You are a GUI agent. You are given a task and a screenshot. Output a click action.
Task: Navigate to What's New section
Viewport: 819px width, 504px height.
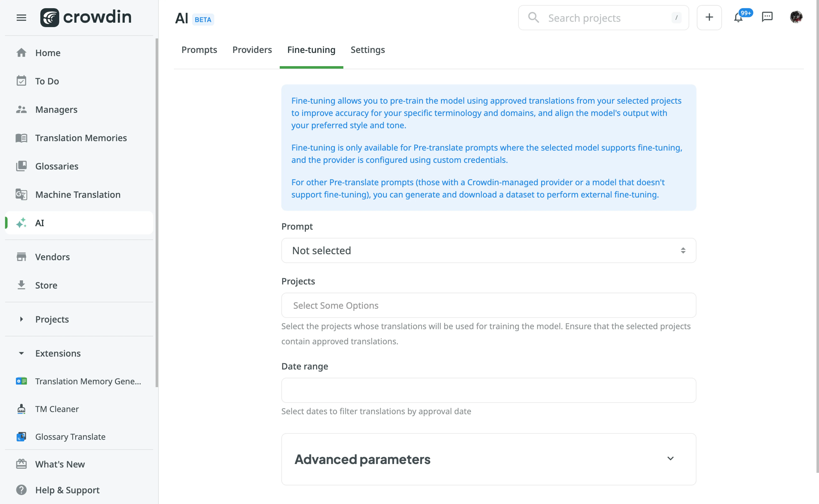tap(60, 464)
